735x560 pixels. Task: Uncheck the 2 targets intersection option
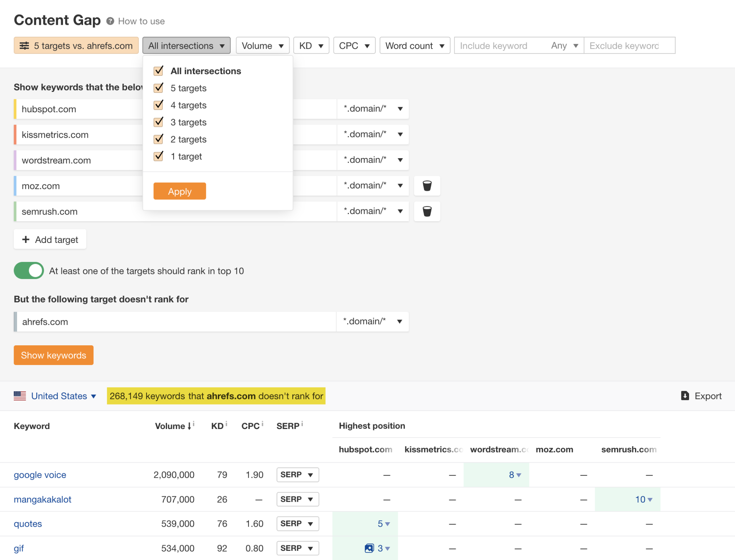pyautogui.click(x=159, y=139)
